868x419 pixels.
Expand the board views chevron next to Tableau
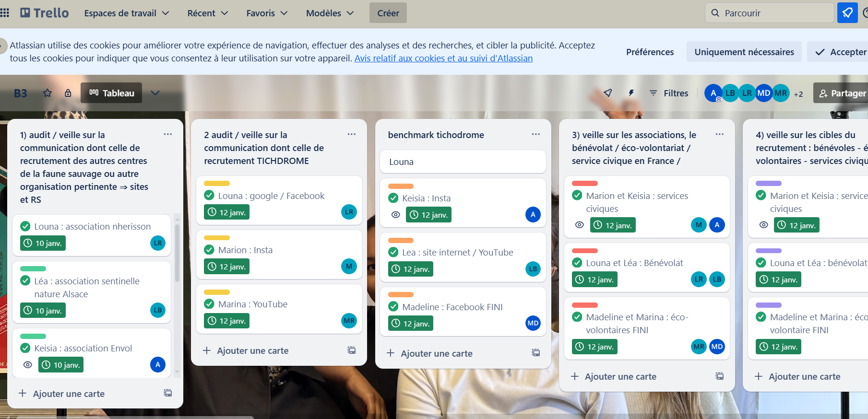155,93
